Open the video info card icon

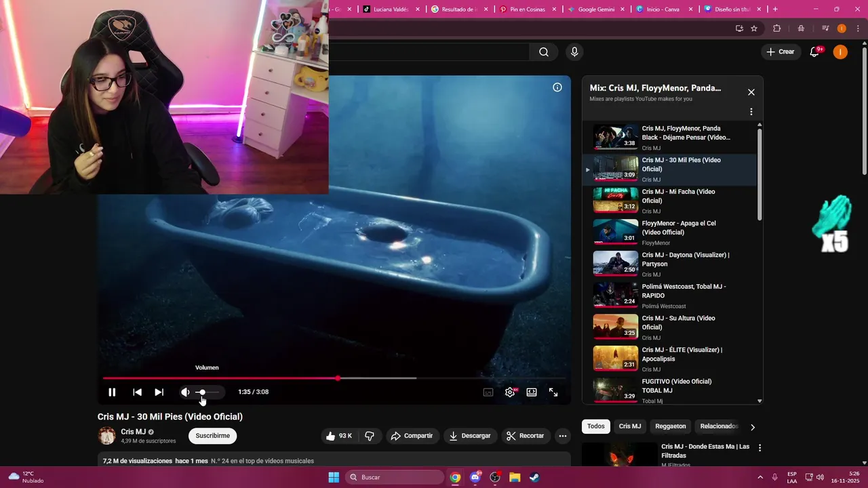point(557,87)
